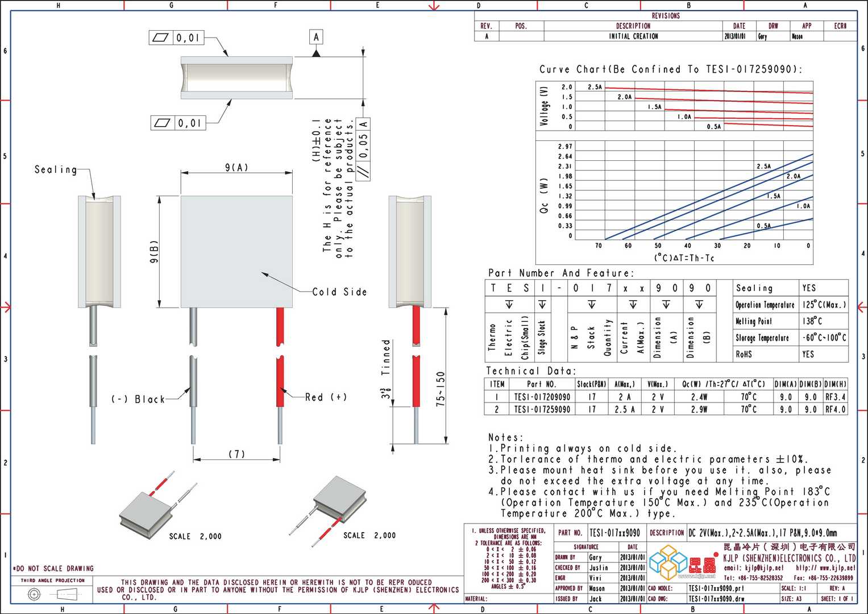Click the upper flatness tolerance 0,01 frame
The height and width of the screenshot is (614, 868).
[x=176, y=38]
